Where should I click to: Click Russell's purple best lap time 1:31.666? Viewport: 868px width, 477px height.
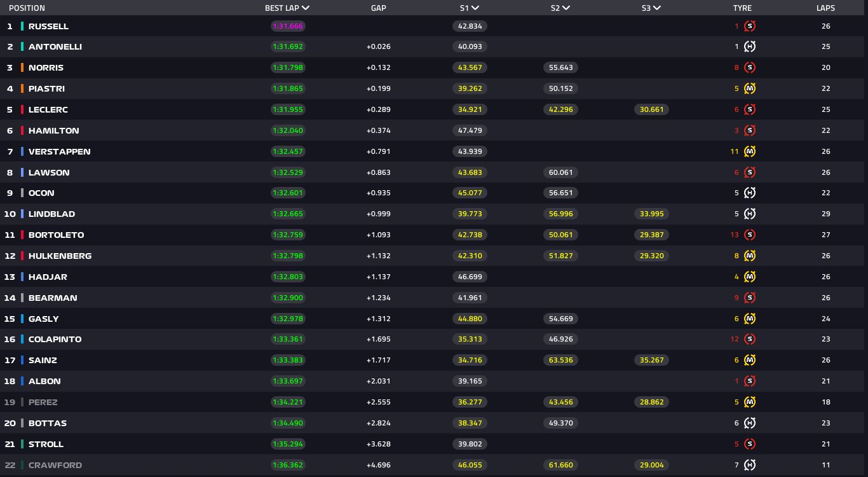tap(288, 26)
